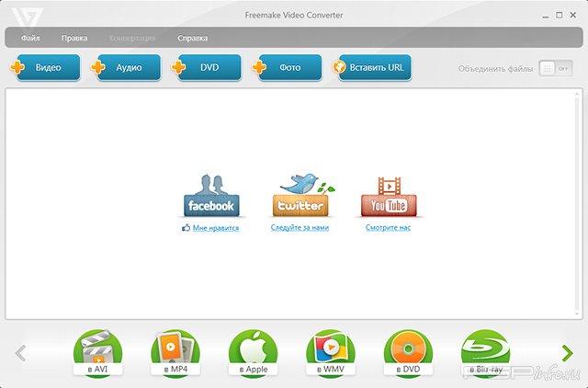Select the в DVD burn icon

click(x=409, y=352)
